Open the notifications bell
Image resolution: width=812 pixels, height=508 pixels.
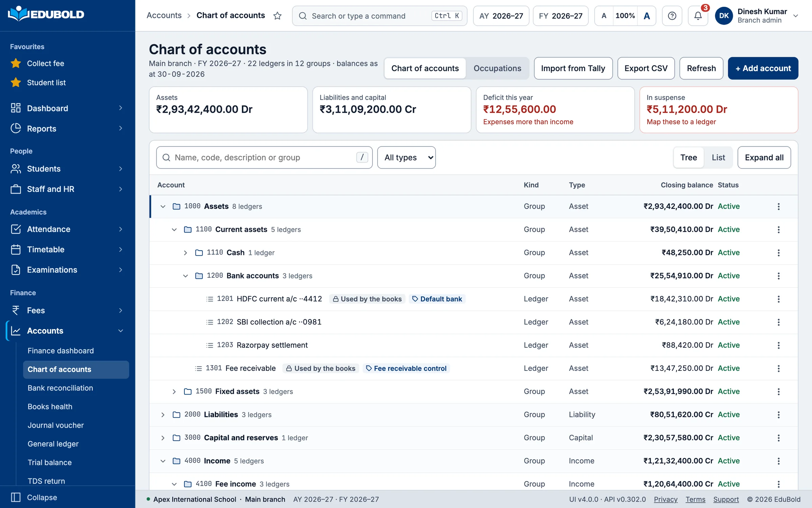coord(698,16)
